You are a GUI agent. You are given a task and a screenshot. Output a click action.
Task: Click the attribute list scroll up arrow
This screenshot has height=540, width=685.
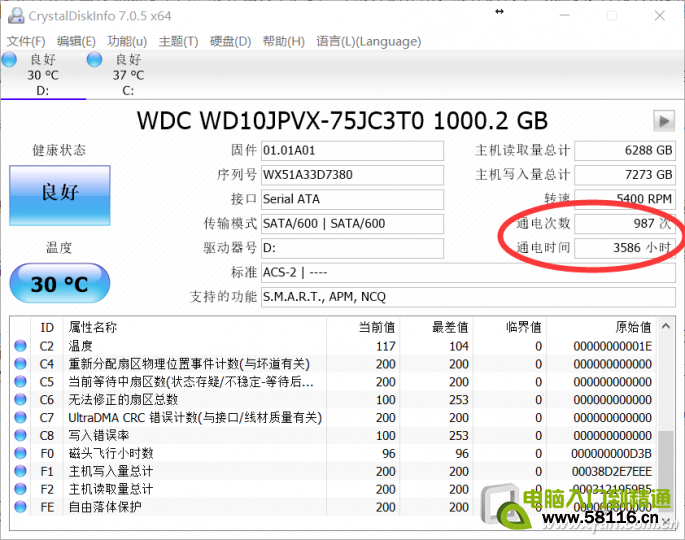(666, 326)
